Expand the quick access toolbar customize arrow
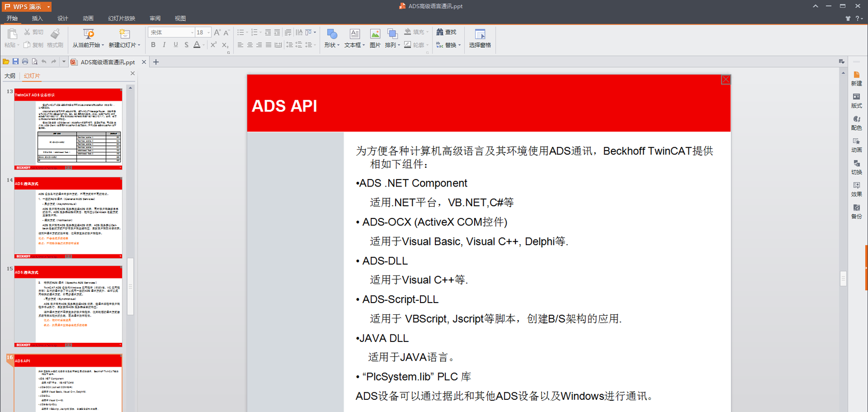This screenshot has width=868, height=412. point(64,62)
